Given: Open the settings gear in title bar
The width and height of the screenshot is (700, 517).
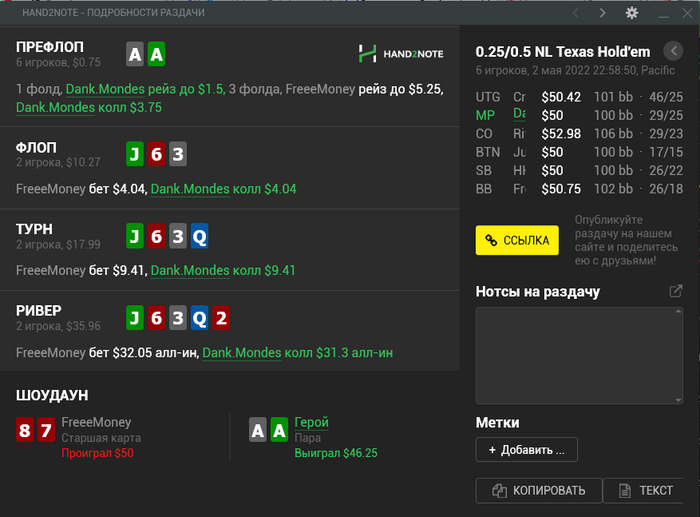Looking at the screenshot, I should coord(632,13).
